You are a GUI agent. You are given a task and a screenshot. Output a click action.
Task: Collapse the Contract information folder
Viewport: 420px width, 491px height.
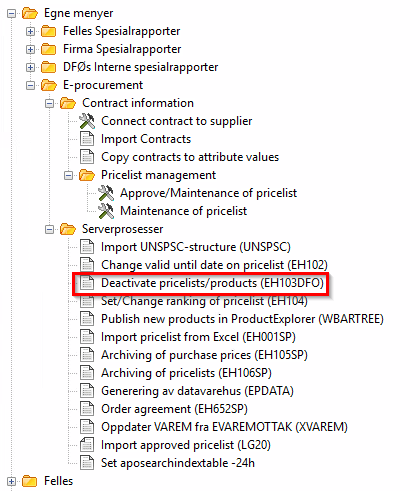tap(49, 104)
